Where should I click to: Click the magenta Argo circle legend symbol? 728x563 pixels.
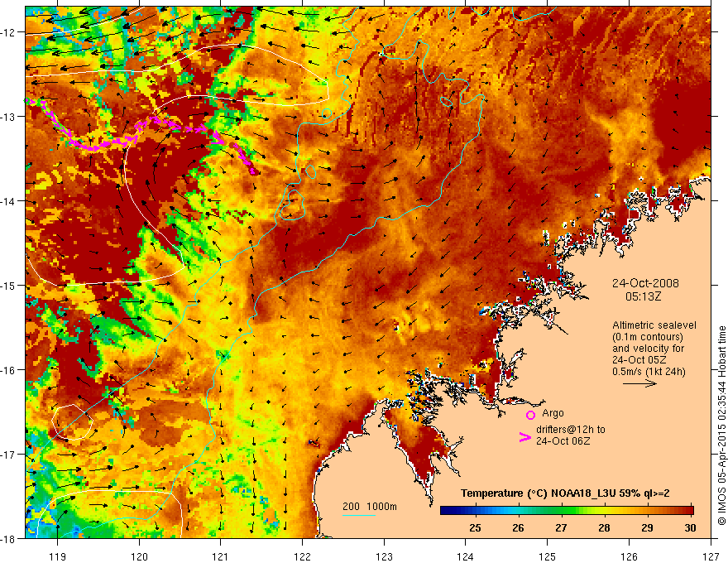(530, 415)
